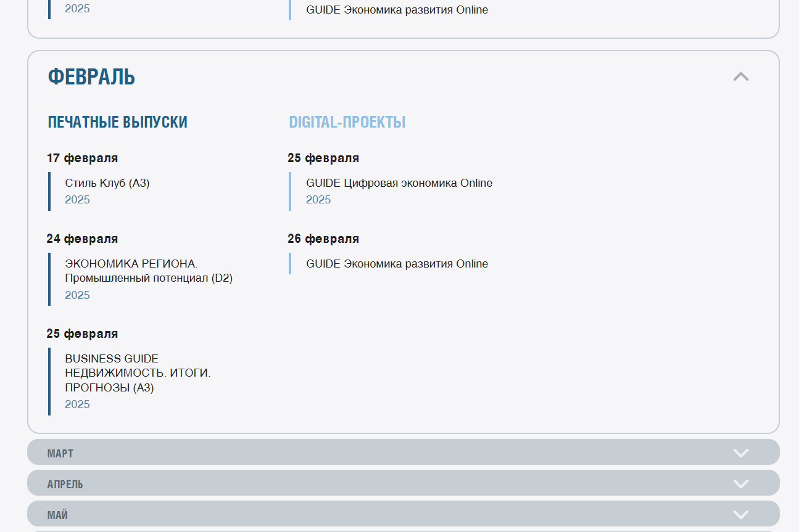
Task: Open ЭКОНОМИКА РЕГИОНА. Промышленный потенциал entry
Action: tap(149, 271)
